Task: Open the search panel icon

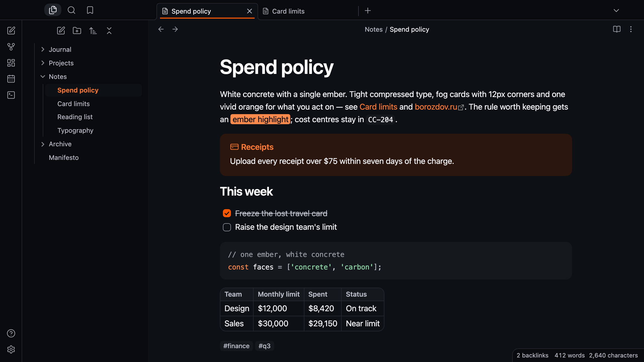Action: [x=71, y=10]
